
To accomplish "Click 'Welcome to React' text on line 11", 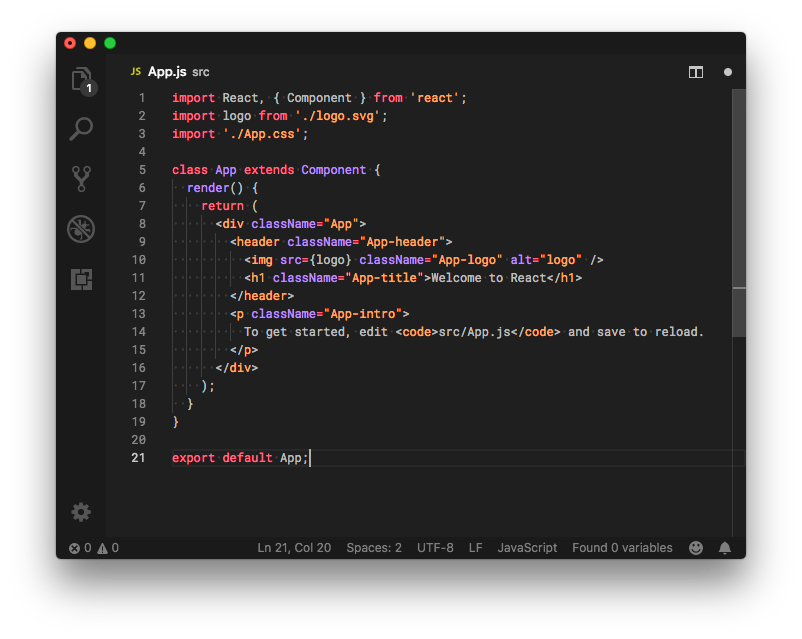I will pos(489,278).
